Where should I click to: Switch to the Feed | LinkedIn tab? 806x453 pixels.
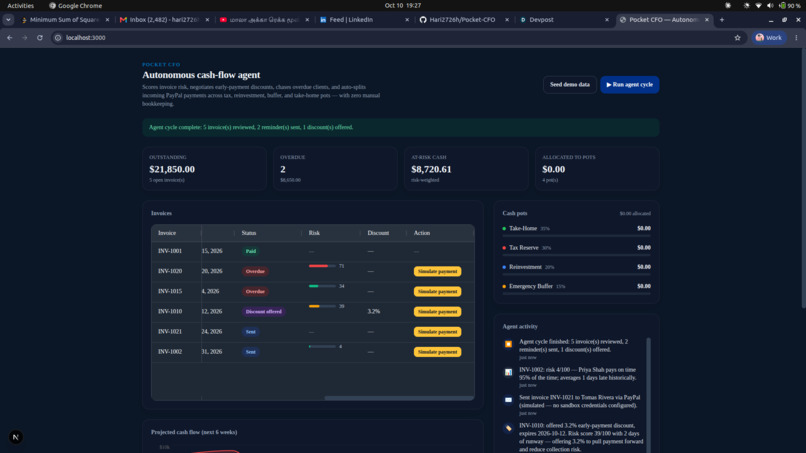coord(364,20)
